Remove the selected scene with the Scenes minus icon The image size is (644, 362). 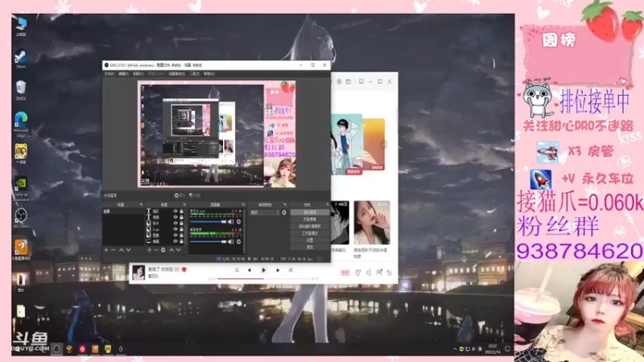click(x=114, y=250)
